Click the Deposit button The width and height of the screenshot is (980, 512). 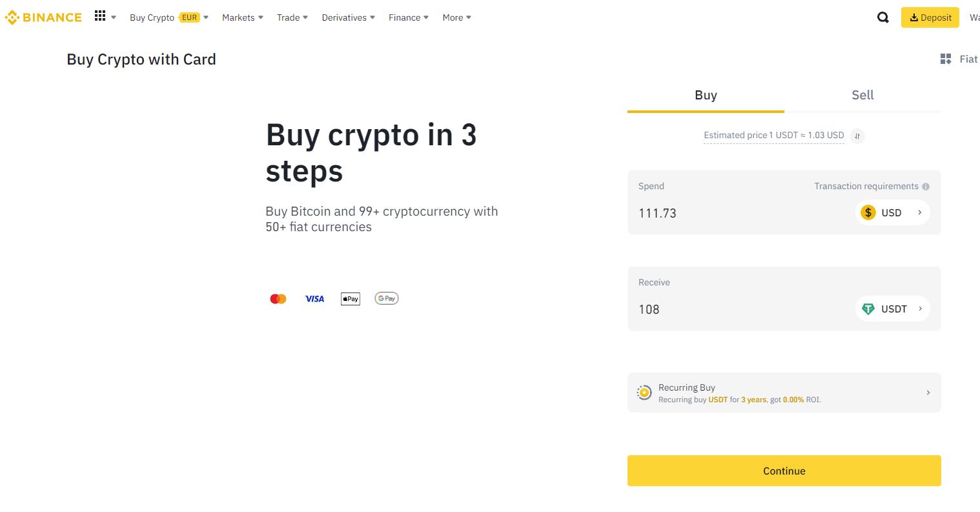coord(930,17)
